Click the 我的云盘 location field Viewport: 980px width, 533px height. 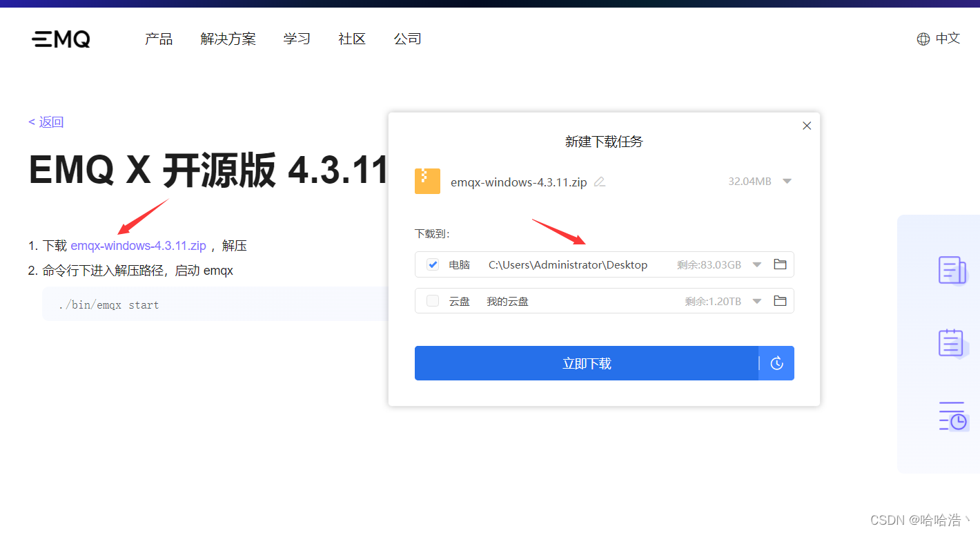[507, 302]
